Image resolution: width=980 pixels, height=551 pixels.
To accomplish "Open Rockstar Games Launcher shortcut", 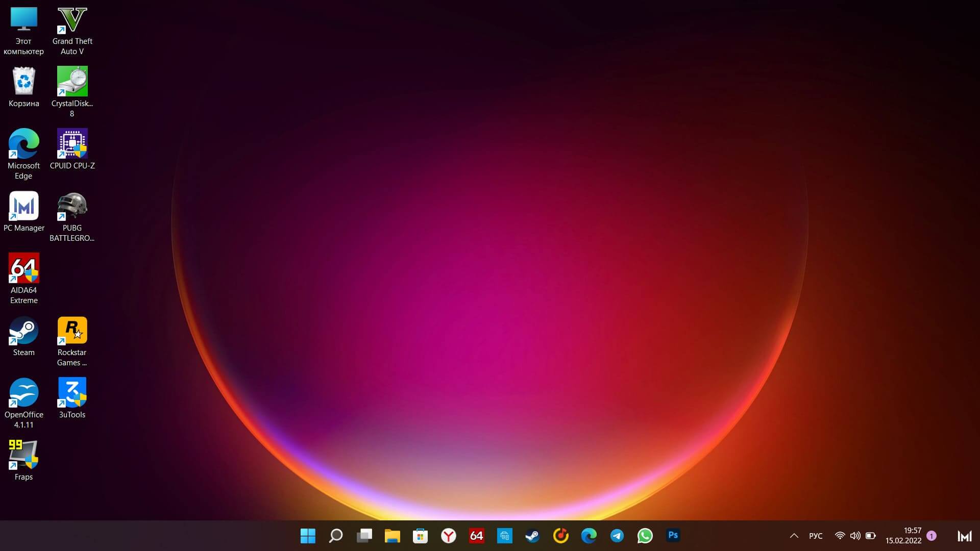I will point(72,331).
